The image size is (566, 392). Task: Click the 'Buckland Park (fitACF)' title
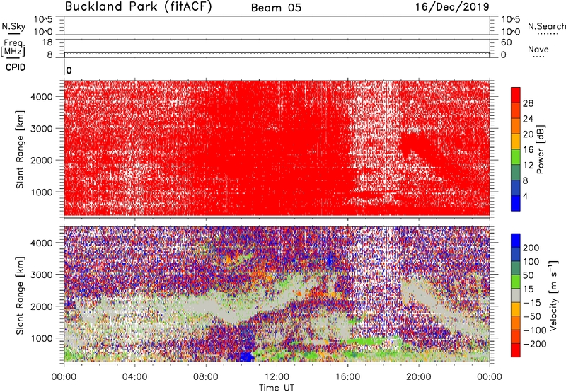click(x=138, y=7)
